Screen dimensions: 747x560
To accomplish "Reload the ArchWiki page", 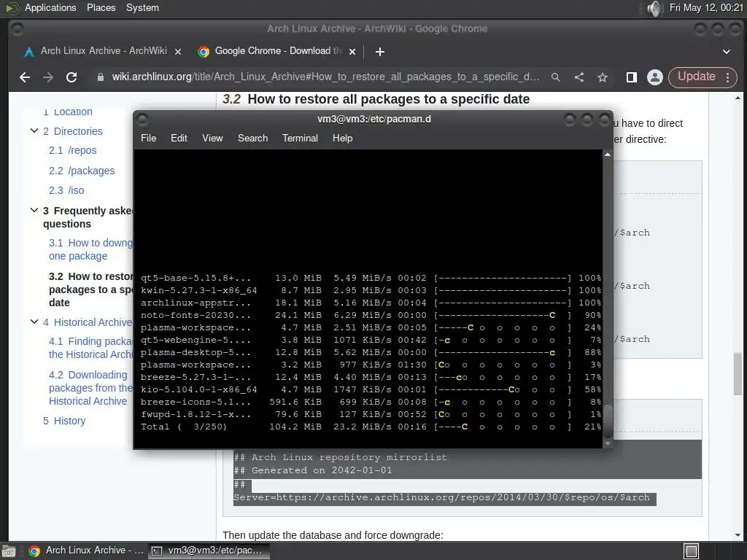I will [71, 77].
